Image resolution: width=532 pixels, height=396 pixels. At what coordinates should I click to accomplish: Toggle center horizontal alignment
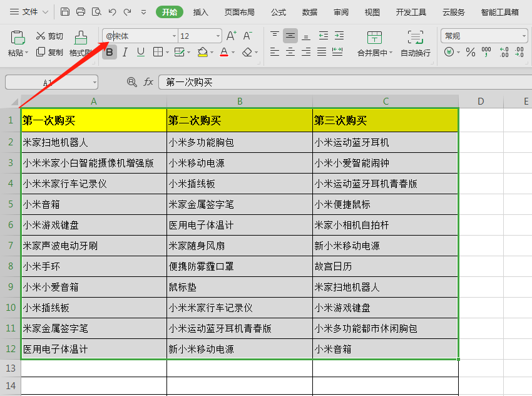290,52
